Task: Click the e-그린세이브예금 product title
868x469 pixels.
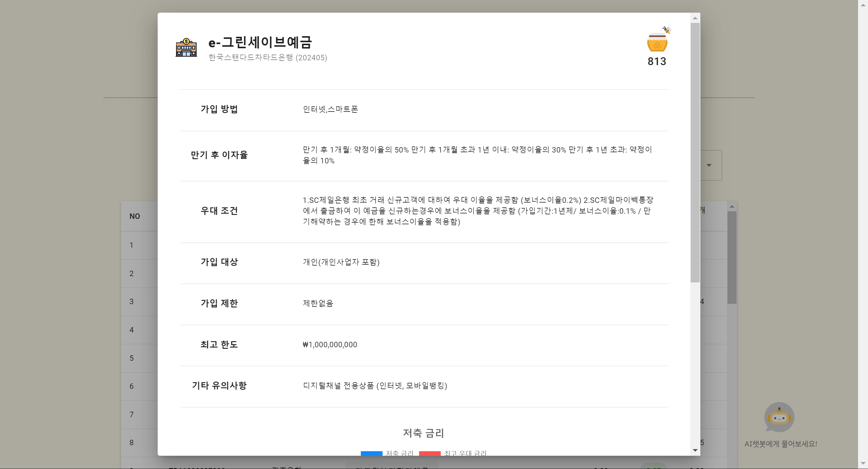Action: point(260,42)
